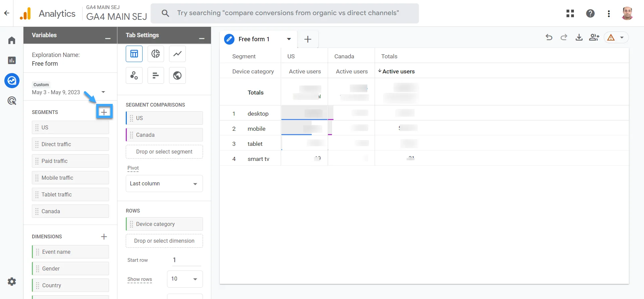Select the Direct traffic segment
Image resolution: width=644 pixels, height=299 pixels.
coord(70,144)
